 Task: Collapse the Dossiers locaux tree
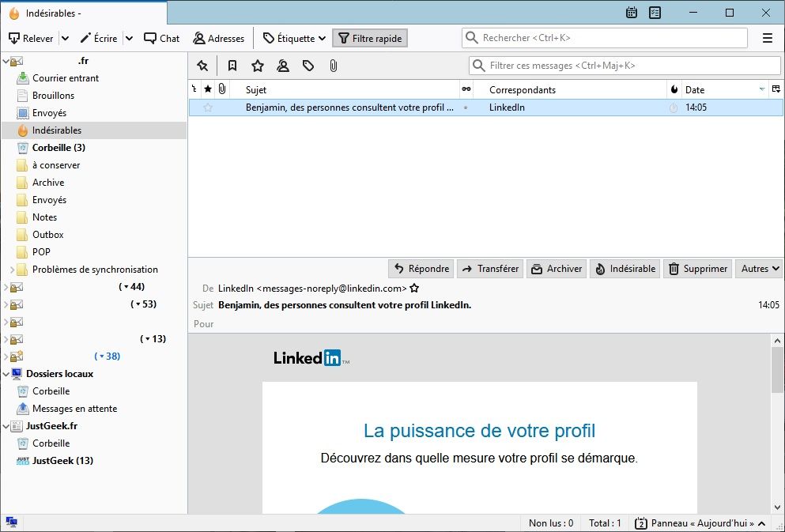[6, 374]
